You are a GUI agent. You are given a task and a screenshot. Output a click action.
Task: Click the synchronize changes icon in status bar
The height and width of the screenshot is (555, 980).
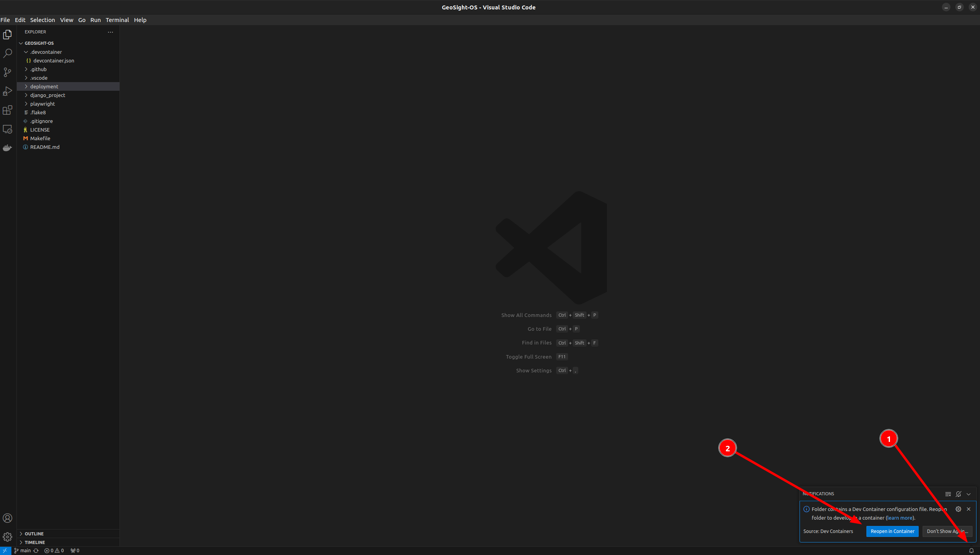coord(36,551)
